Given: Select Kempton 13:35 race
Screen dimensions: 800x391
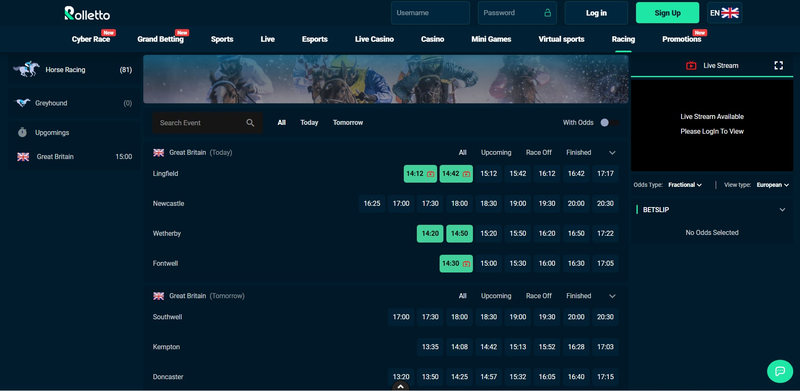Looking at the screenshot, I should click(x=430, y=347).
